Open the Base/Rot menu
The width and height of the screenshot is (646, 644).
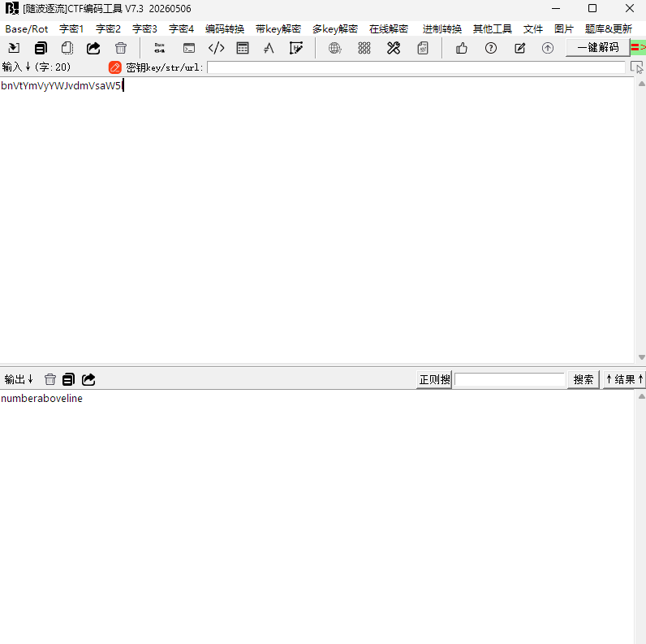click(26, 29)
